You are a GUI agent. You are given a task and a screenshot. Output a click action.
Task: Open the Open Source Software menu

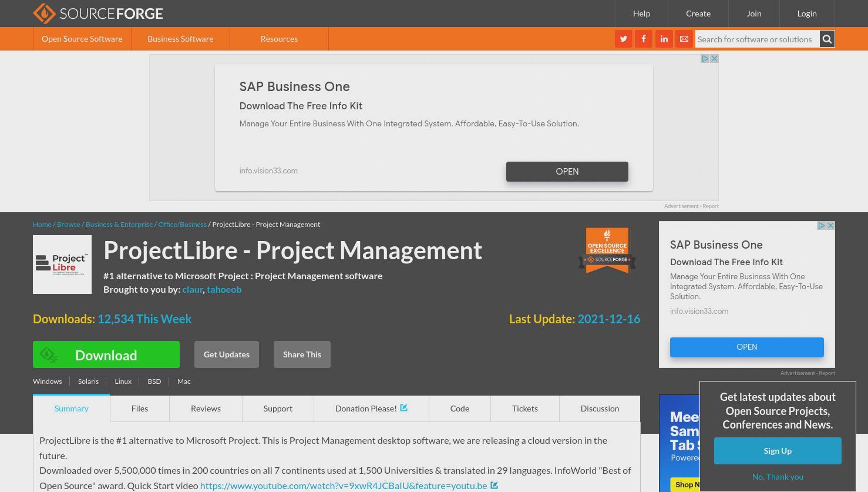[x=82, y=39]
